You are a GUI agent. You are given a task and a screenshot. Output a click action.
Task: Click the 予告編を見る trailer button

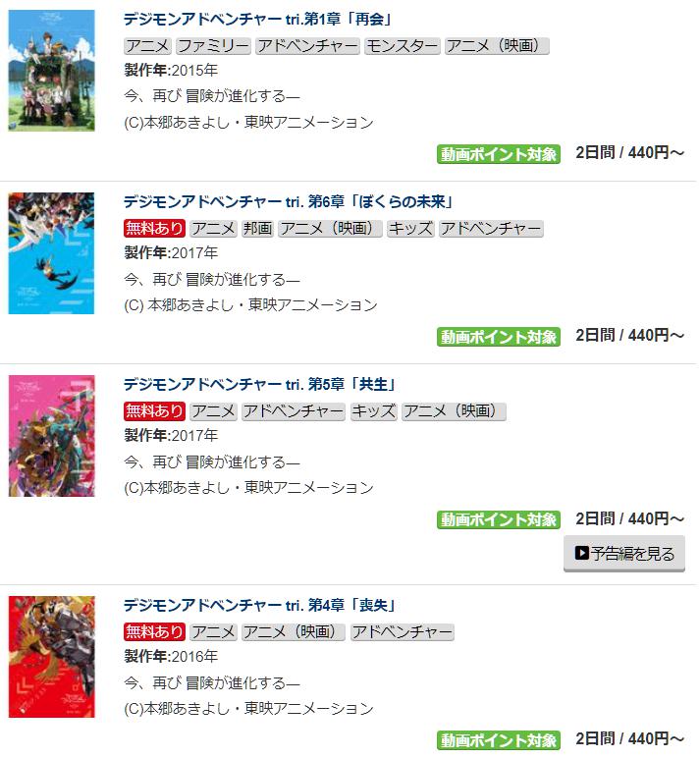click(624, 553)
